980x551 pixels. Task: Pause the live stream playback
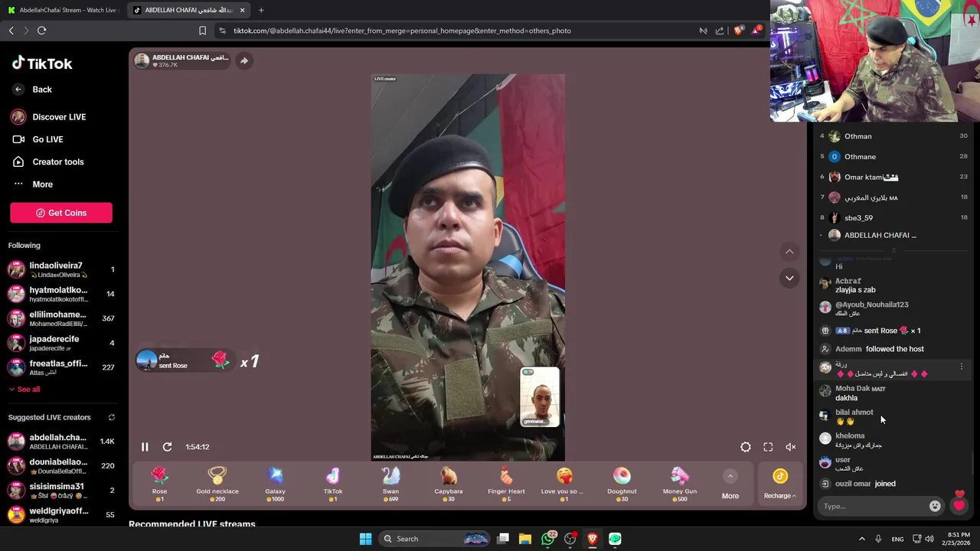(x=145, y=447)
